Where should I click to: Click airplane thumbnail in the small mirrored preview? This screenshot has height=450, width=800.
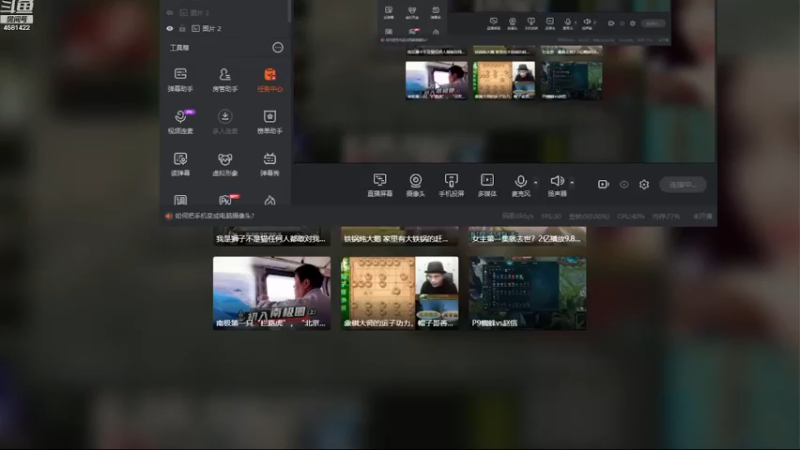coord(436,81)
